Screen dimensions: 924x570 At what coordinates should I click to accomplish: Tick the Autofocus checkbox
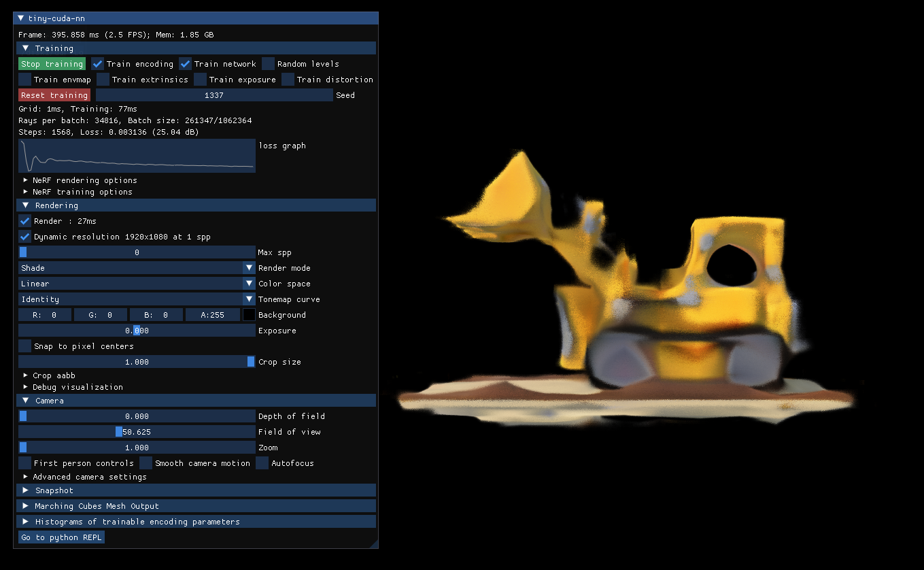coord(262,463)
